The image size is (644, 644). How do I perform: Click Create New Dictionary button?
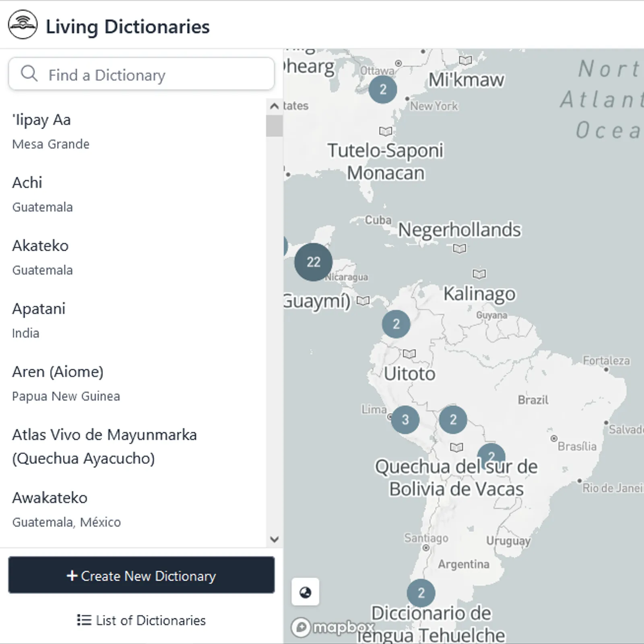pyautogui.click(x=141, y=575)
